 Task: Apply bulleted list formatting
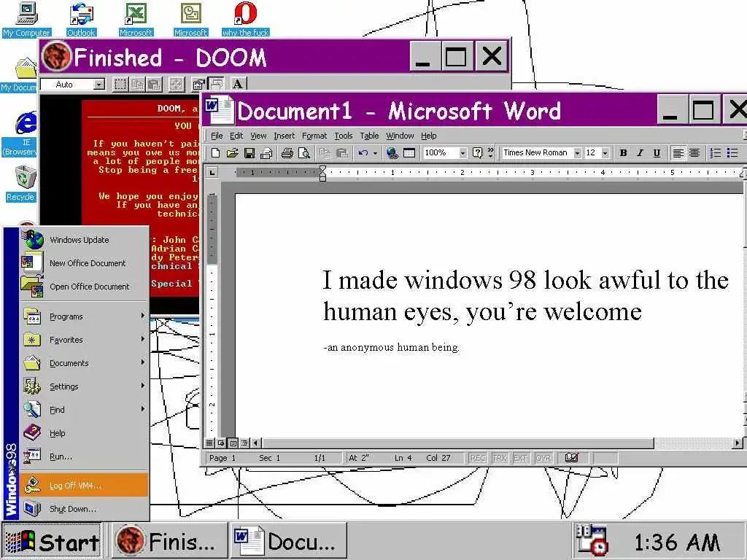tap(732, 153)
